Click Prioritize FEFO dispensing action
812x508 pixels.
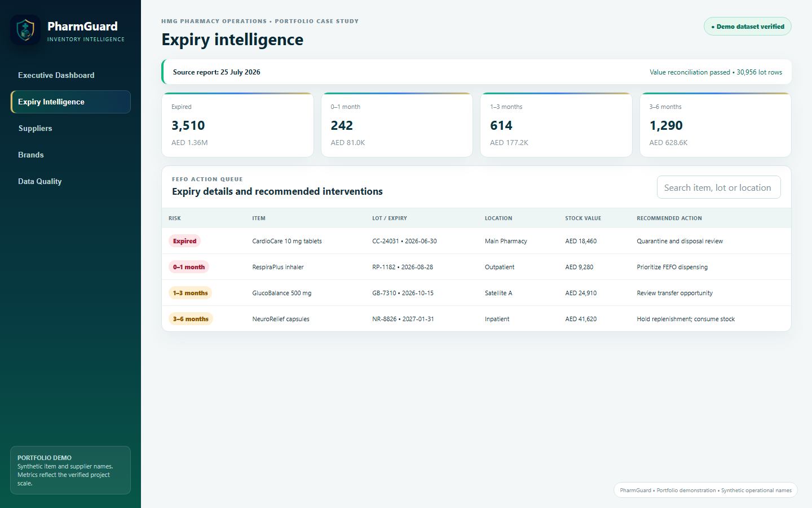point(672,267)
